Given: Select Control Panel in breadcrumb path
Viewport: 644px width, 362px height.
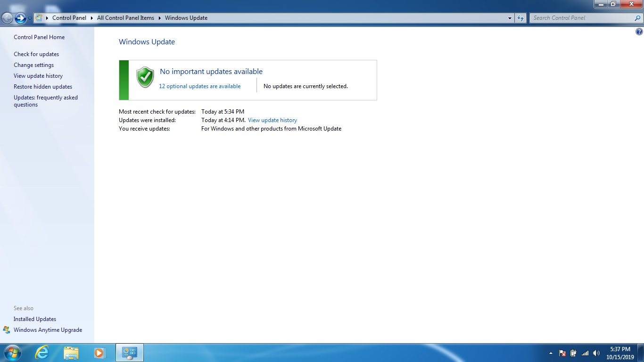Looking at the screenshot, I should point(69,18).
